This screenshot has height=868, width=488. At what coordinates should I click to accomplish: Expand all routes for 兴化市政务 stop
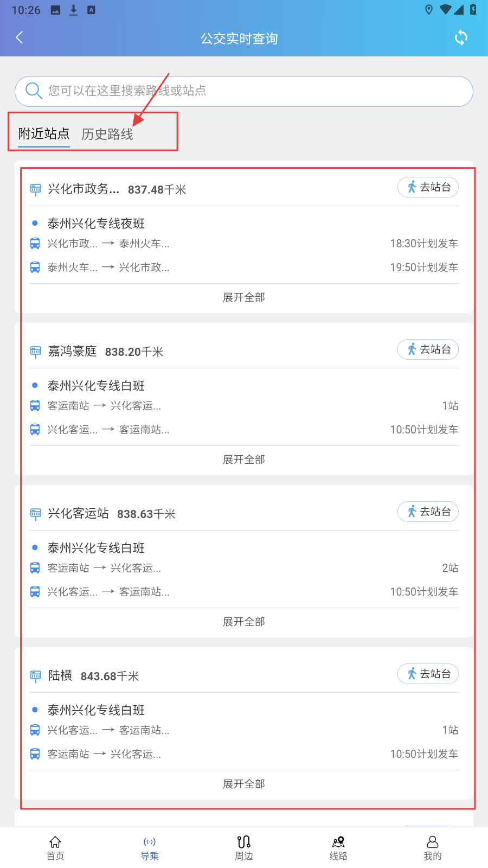244,297
